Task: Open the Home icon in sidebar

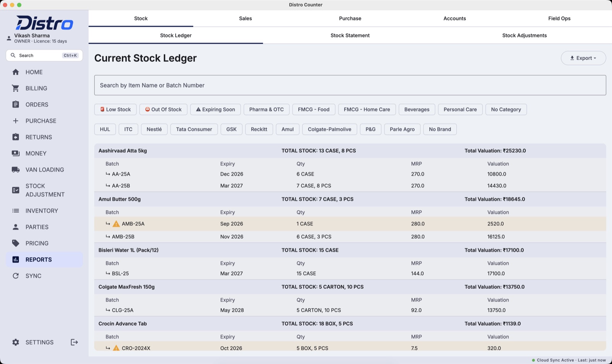Action: point(16,72)
